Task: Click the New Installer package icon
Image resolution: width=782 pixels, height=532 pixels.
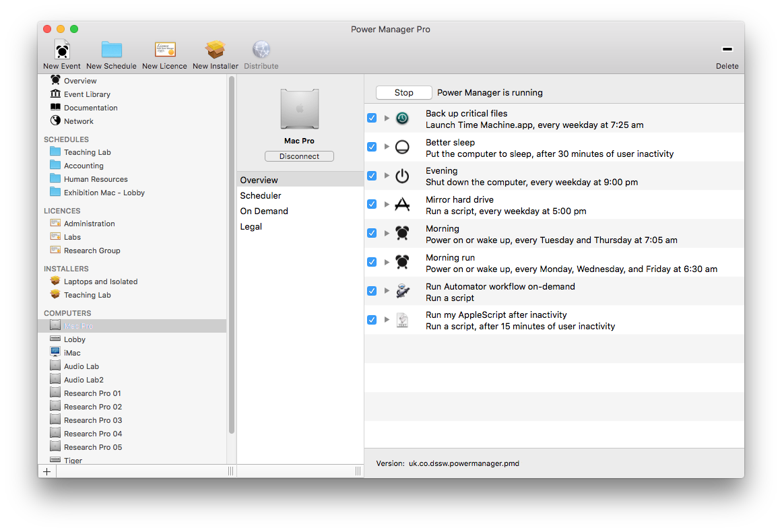Action: tap(216, 49)
